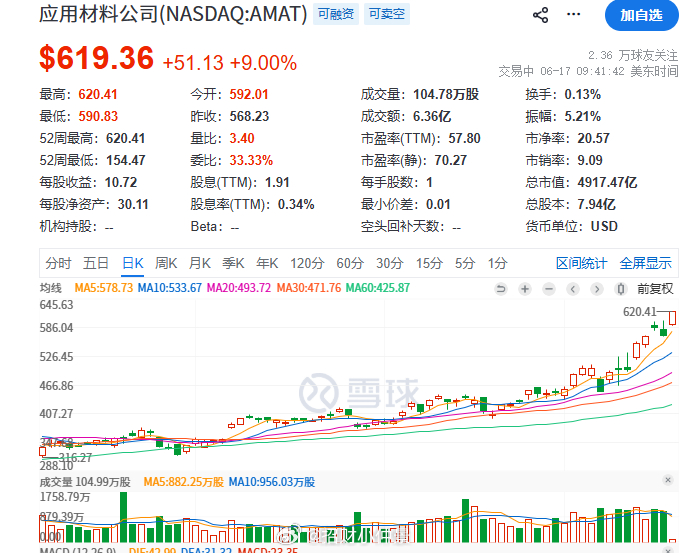Click the 成交量 104.78万股 value
This screenshot has width=690, height=553.
click(x=446, y=95)
